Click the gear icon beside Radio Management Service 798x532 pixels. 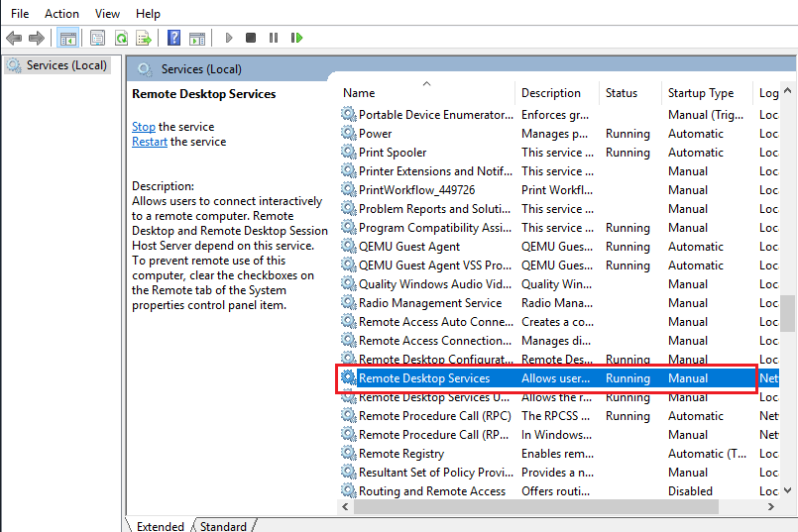point(348,302)
